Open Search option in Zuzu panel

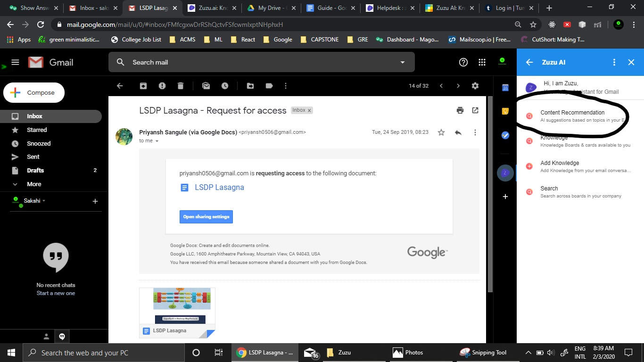click(580, 192)
